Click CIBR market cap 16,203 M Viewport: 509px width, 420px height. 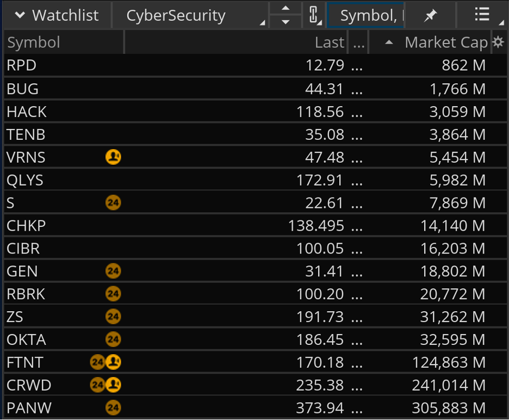[453, 249]
